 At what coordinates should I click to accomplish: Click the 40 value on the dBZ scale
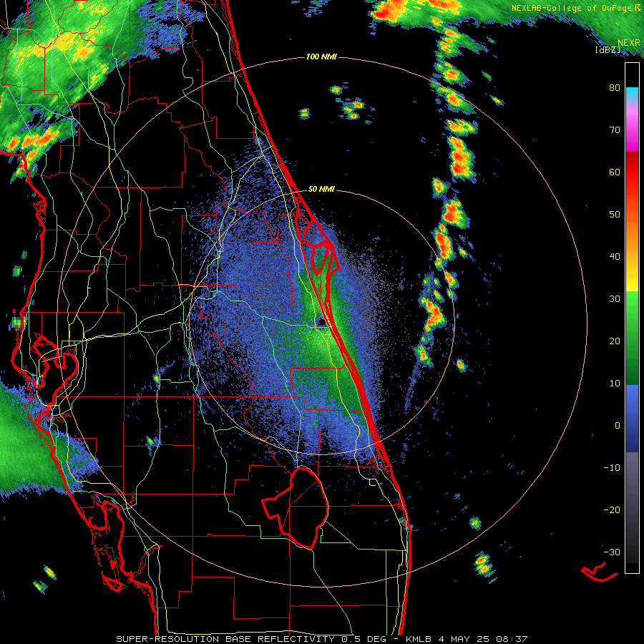point(615,257)
